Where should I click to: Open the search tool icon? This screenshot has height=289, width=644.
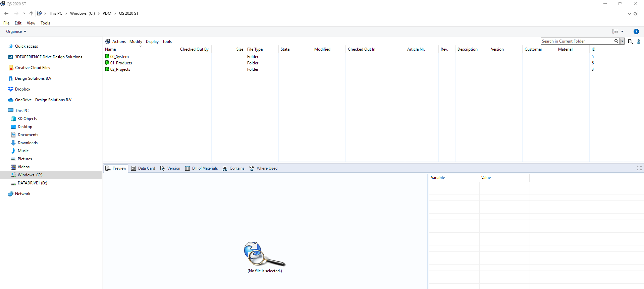(x=631, y=42)
